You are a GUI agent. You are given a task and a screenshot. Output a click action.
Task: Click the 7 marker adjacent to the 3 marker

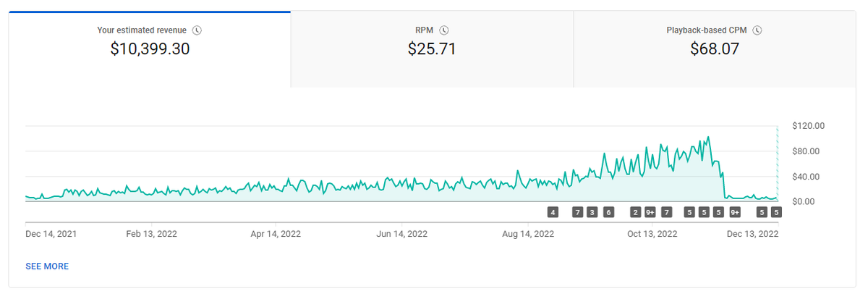[577, 212]
